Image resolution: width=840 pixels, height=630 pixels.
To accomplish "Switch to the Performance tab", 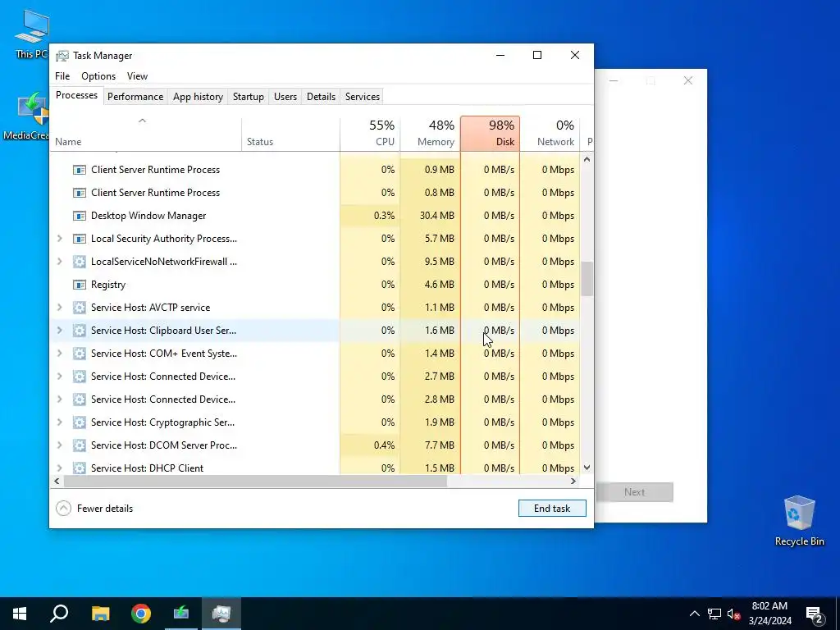I will click(x=135, y=97).
